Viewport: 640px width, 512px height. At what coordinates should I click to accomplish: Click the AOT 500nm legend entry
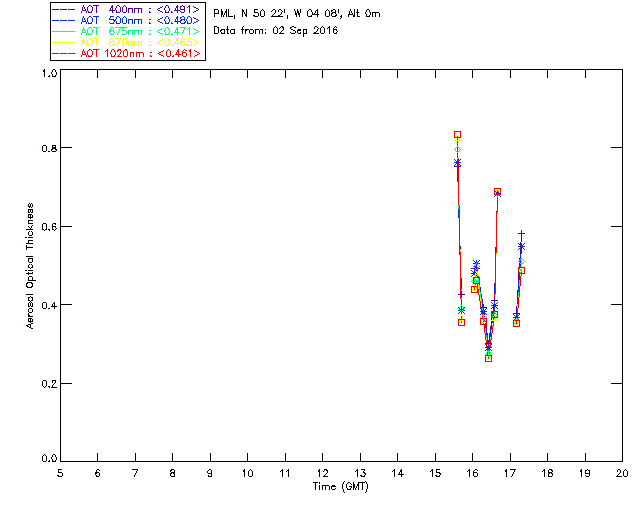pyautogui.click(x=126, y=20)
